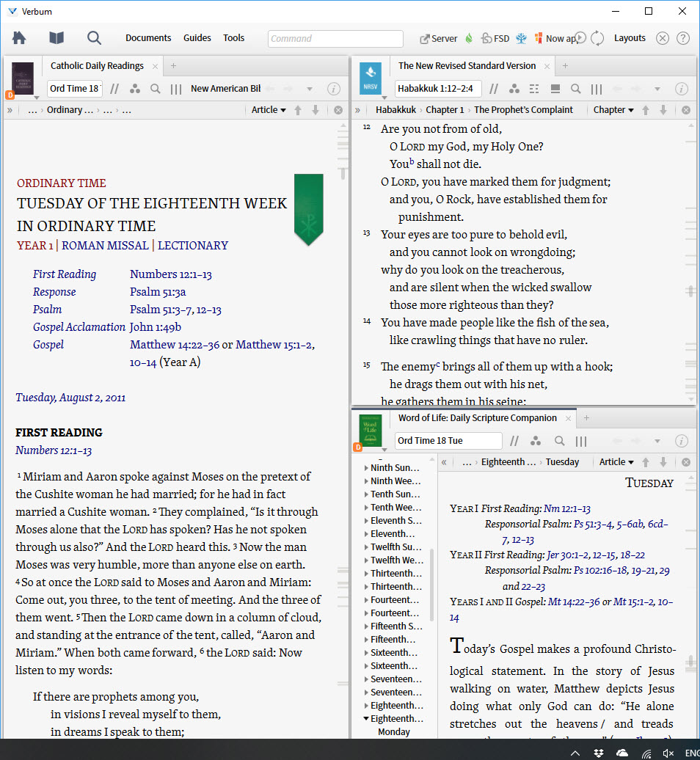Viewport: 700px width, 760px height.
Task: Open the Library book icon
Action: 56,38
